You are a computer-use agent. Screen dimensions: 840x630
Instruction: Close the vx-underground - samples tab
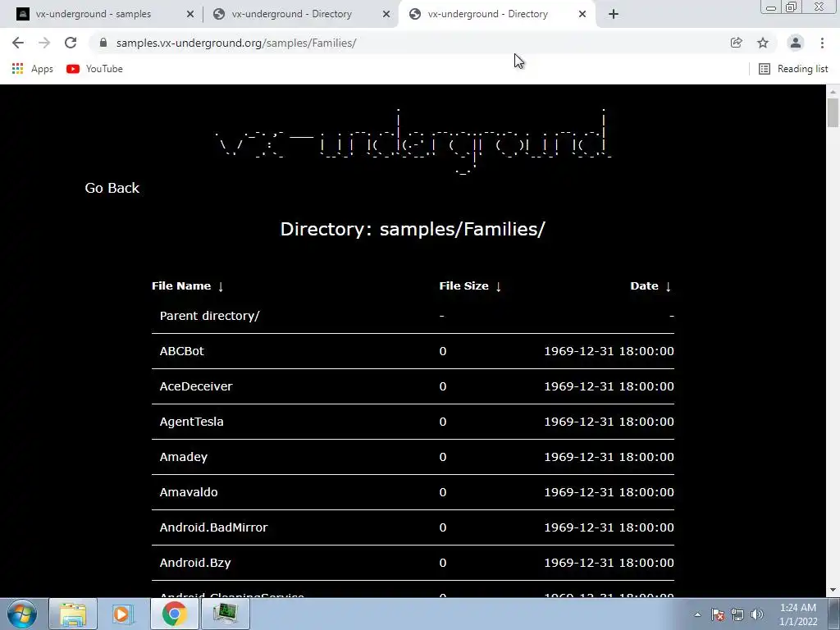pyautogui.click(x=190, y=14)
